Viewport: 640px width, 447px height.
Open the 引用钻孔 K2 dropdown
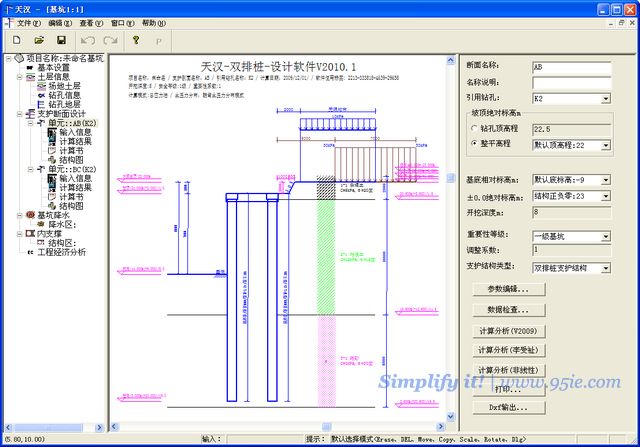click(x=605, y=99)
